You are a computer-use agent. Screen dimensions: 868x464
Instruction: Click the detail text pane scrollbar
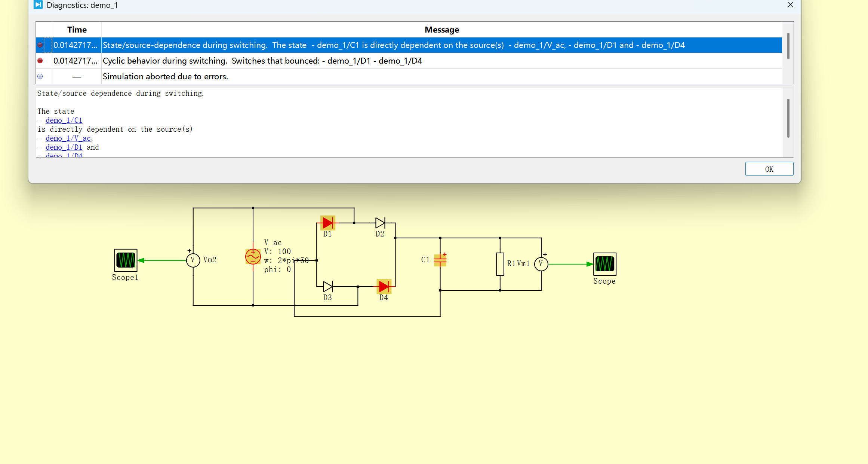tap(788, 118)
